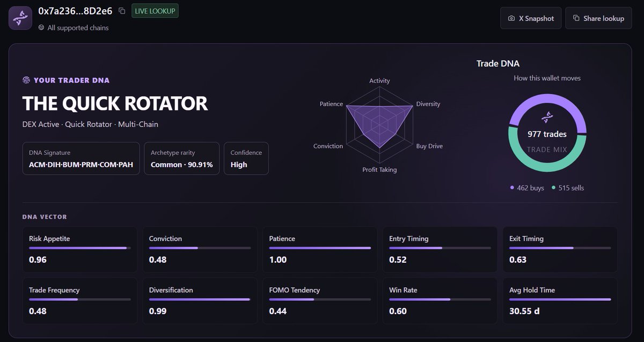Click THE QUICK ROTATOR heading
The width and height of the screenshot is (644, 342).
pyautogui.click(x=115, y=103)
